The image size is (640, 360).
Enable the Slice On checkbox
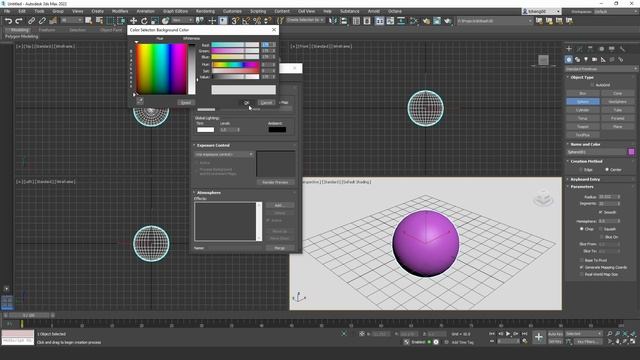click(x=602, y=237)
